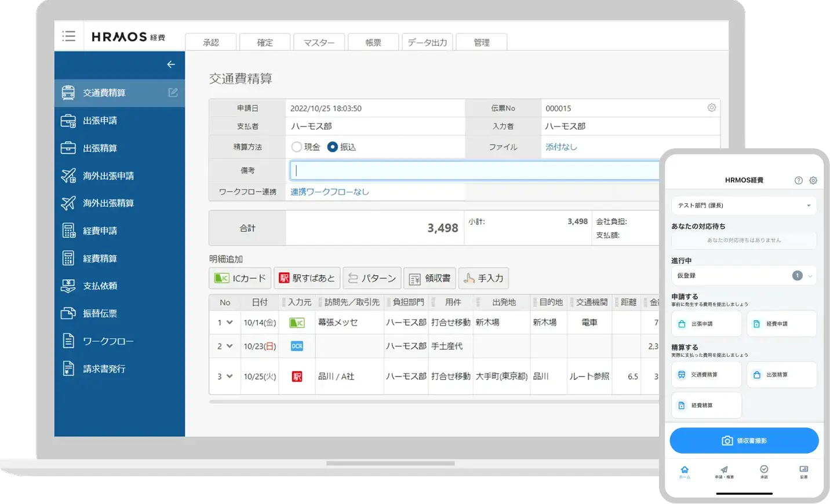Open the slip settings gear icon
This screenshot has height=504, width=830.
(x=711, y=108)
